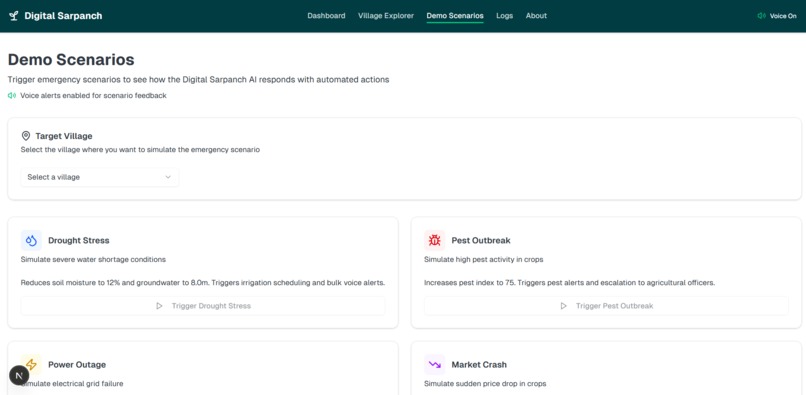Click the Pest Outbreak card title
806x395 pixels.
tap(481, 240)
